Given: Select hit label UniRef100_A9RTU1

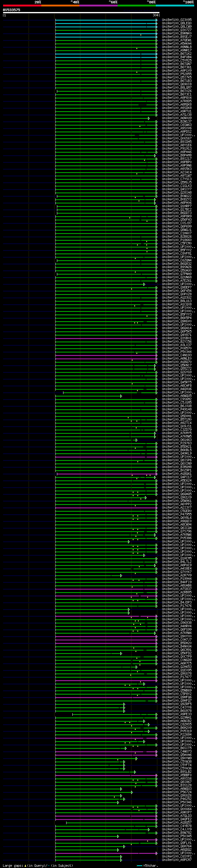Looking at the screenshot, I should pos(176,111).
